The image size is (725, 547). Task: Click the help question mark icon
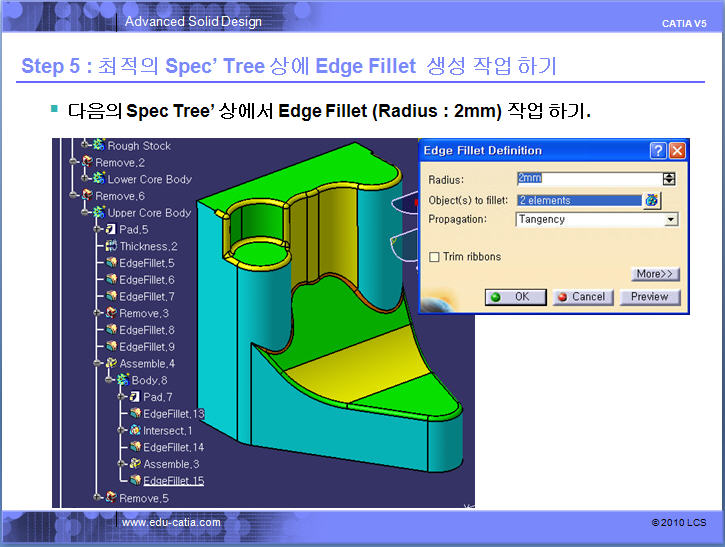tap(657, 151)
